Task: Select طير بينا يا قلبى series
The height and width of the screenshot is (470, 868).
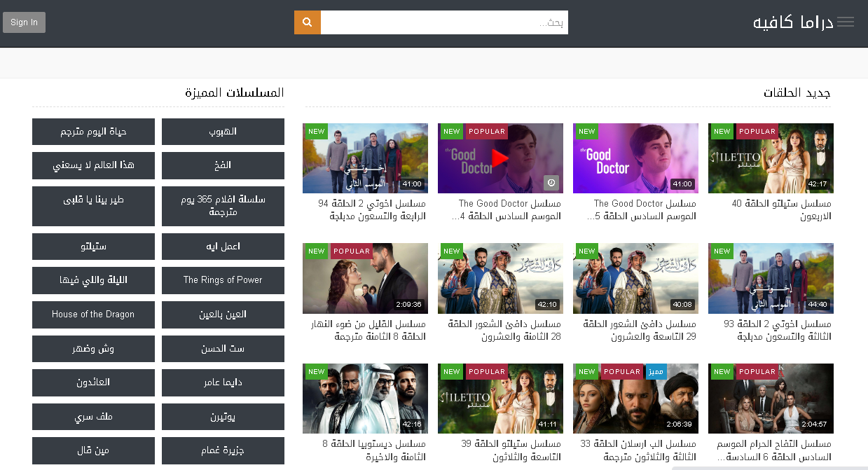Action: click(x=93, y=206)
